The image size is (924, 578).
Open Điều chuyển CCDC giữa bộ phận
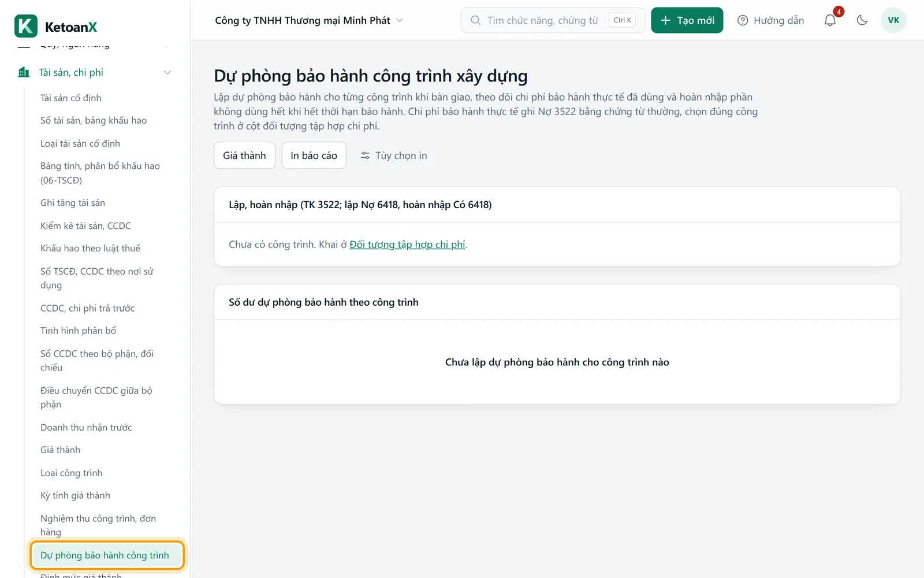pos(96,398)
